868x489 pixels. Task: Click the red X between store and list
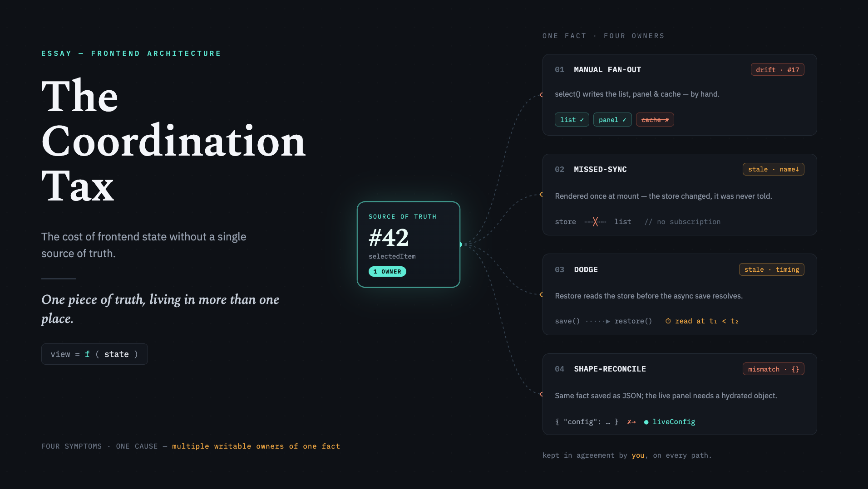click(595, 222)
